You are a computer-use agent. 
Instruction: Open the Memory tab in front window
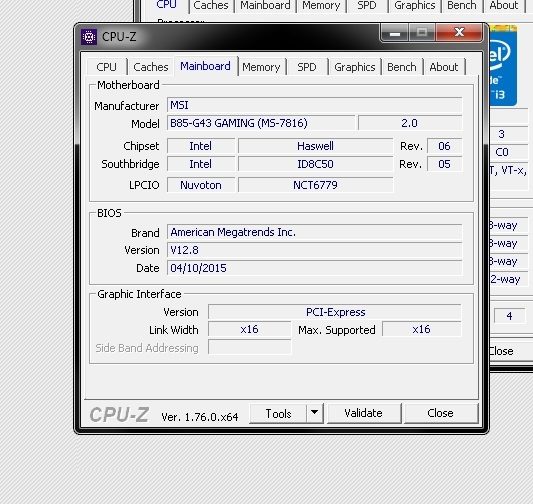pos(261,67)
